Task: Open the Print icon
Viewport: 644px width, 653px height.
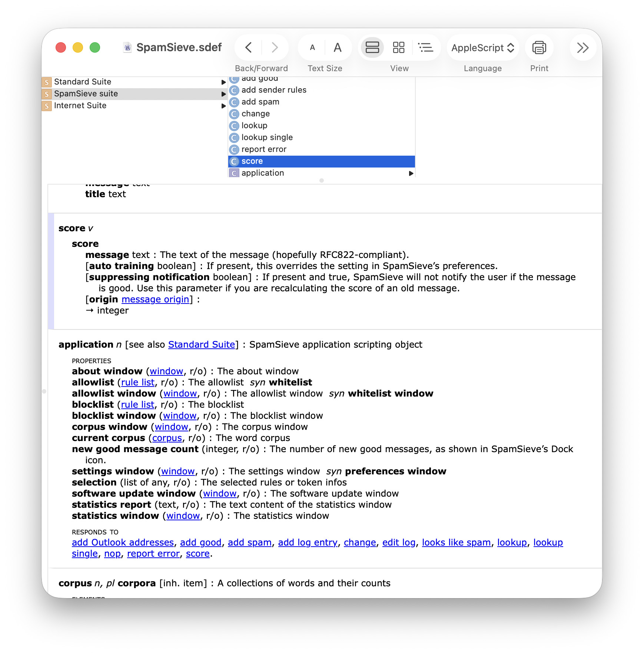Action: [539, 47]
